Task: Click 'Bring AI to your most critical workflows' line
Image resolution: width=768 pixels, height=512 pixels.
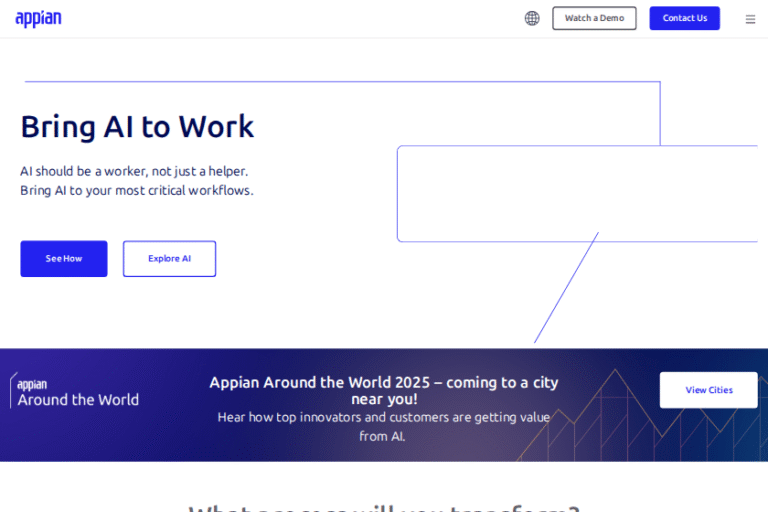Action: 137,190
